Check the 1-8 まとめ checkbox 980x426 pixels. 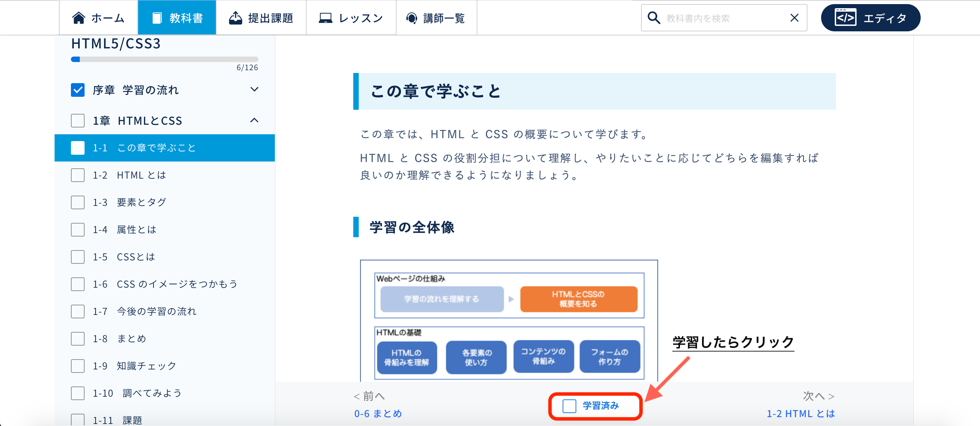(x=78, y=338)
